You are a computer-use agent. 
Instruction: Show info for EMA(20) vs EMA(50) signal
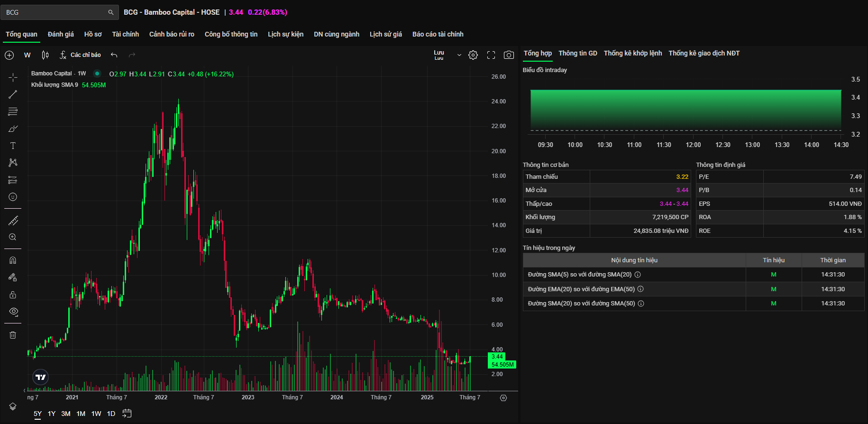click(640, 289)
